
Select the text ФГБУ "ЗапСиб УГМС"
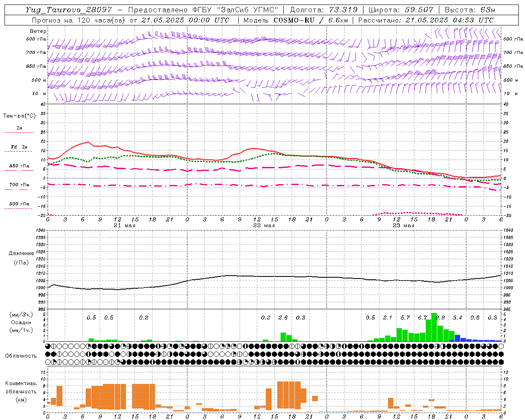pos(235,10)
